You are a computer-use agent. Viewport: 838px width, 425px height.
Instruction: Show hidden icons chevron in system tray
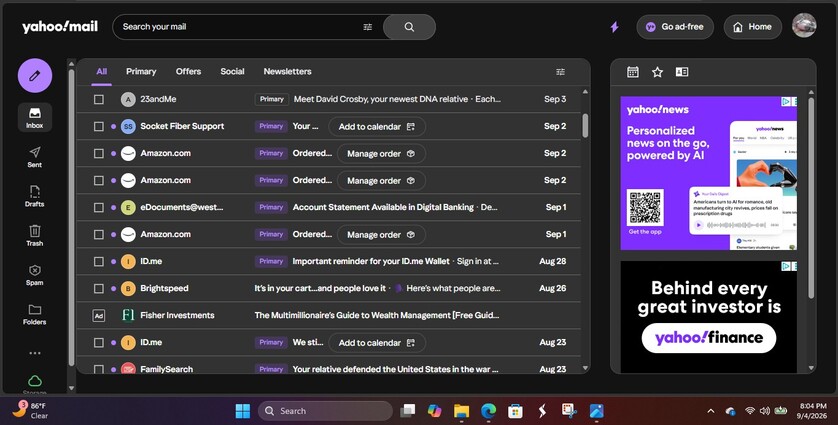pyautogui.click(x=711, y=411)
